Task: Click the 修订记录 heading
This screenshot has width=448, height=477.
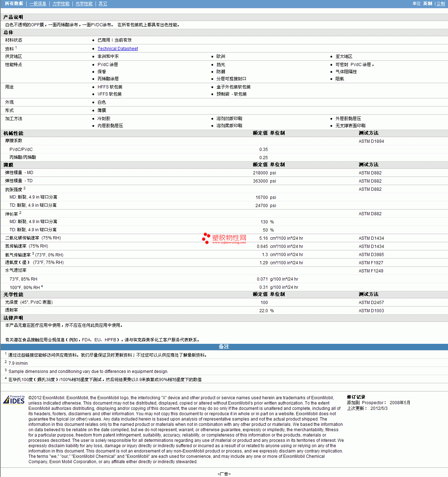Action: 356,397
